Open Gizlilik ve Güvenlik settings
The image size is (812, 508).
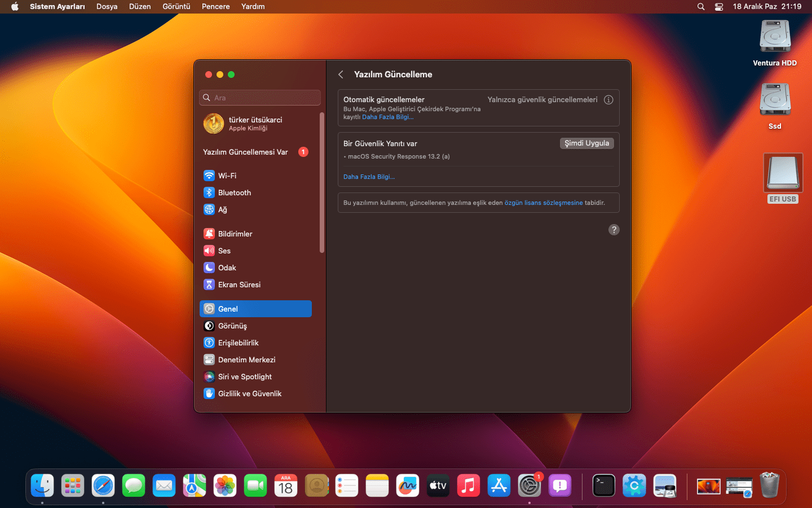point(249,393)
